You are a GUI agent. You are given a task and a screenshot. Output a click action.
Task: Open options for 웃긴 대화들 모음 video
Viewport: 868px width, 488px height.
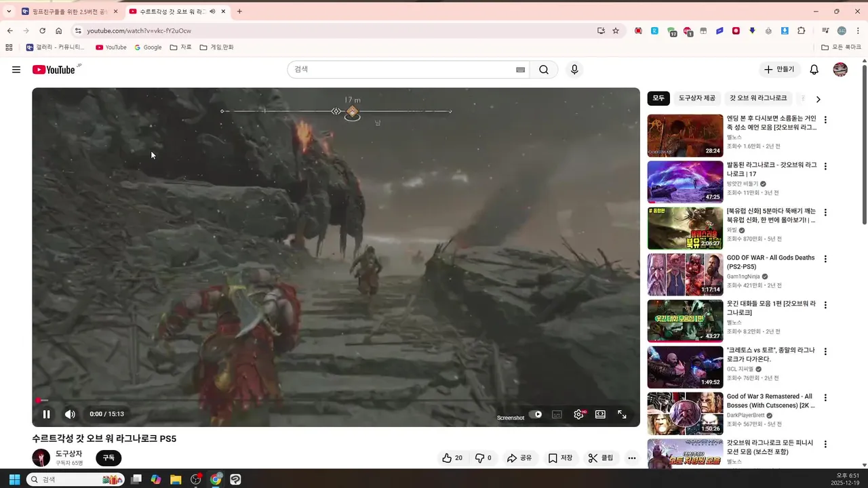pyautogui.click(x=825, y=305)
